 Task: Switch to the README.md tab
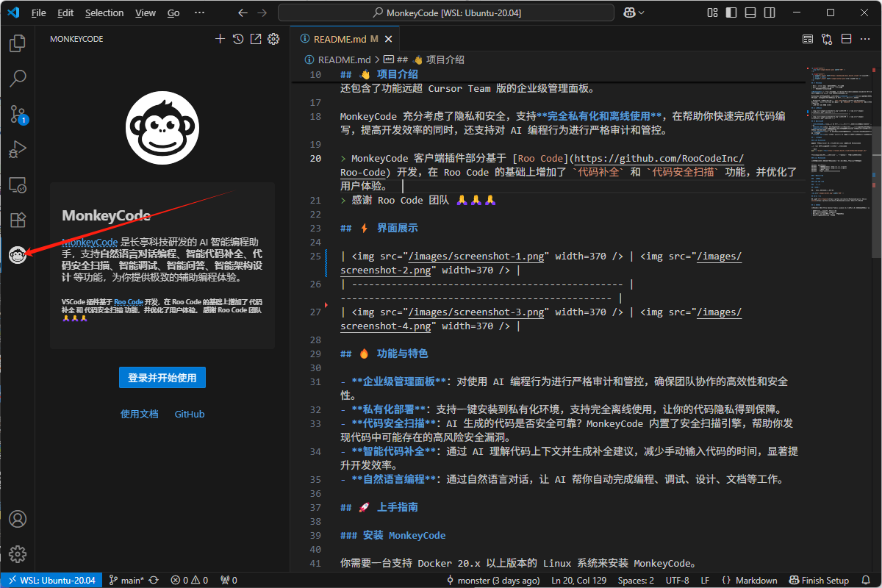(340, 38)
